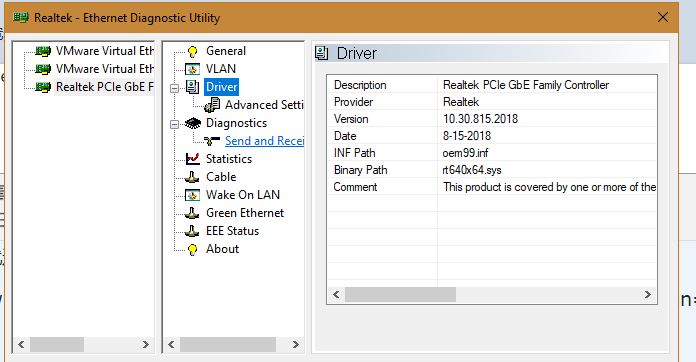Open the Send and Receive link
The width and height of the screenshot is (696, 362).
tap(264, 141)
